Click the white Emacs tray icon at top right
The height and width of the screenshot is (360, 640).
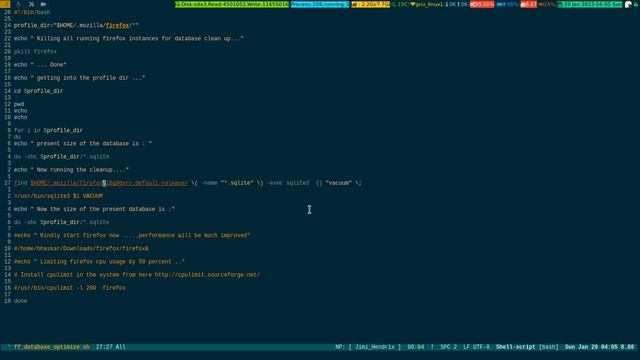tap(628, 4)
